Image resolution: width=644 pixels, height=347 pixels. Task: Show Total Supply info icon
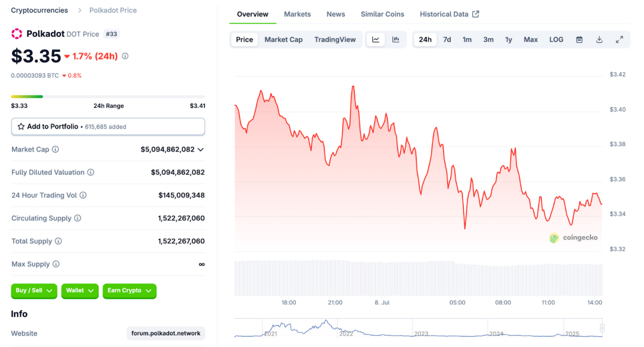point(58,241)
